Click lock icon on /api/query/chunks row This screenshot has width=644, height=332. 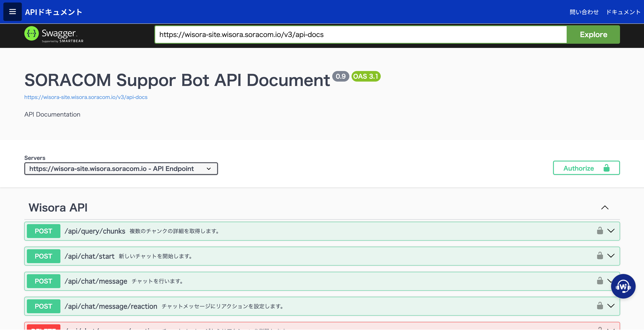click(600, 231)
